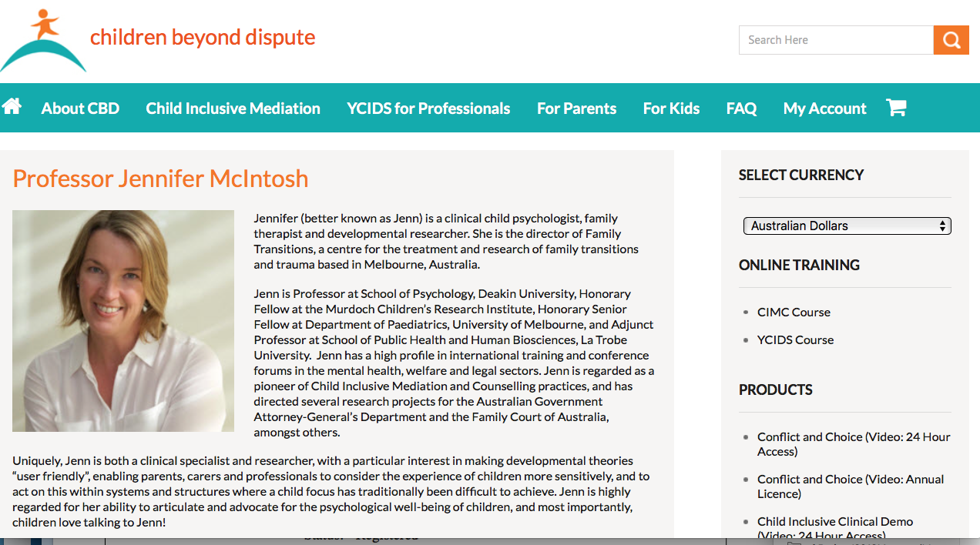
Task: Open Child Inclusive Mediation menu
Action: coord(233,109)
